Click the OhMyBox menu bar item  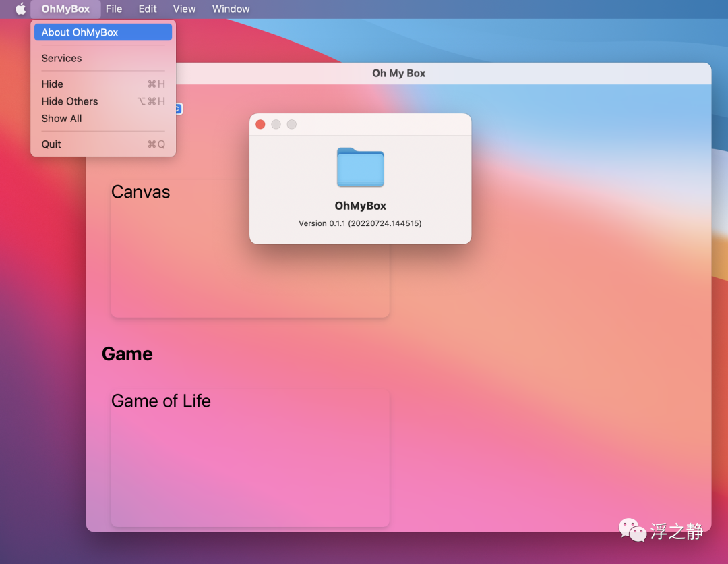click(x=65, y=9)
